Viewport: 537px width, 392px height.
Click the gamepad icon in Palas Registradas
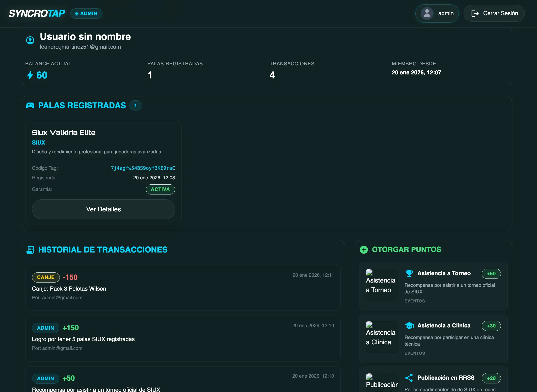(x=30, y=105)
